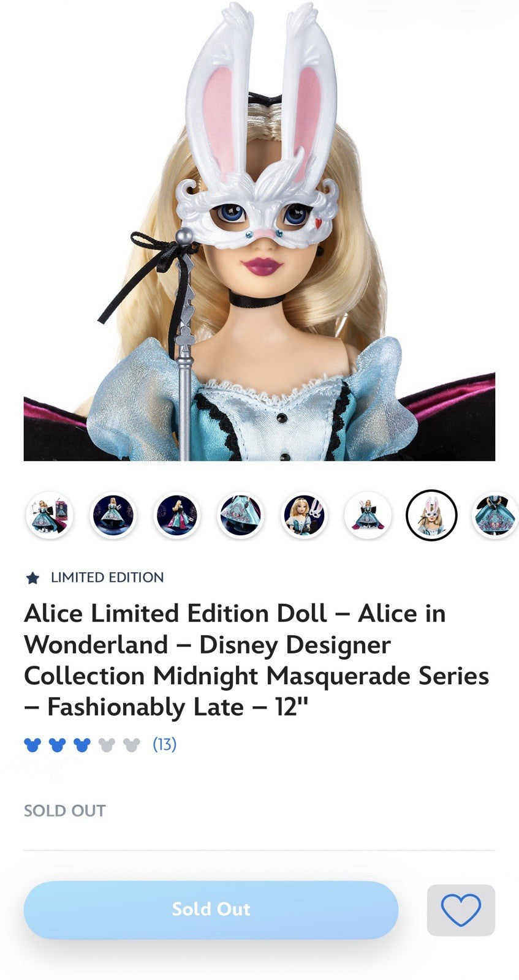519x980 pixels.
Task: Tap the main Alice doll product image
Action: pyautogui.click(x=259, y=230)
